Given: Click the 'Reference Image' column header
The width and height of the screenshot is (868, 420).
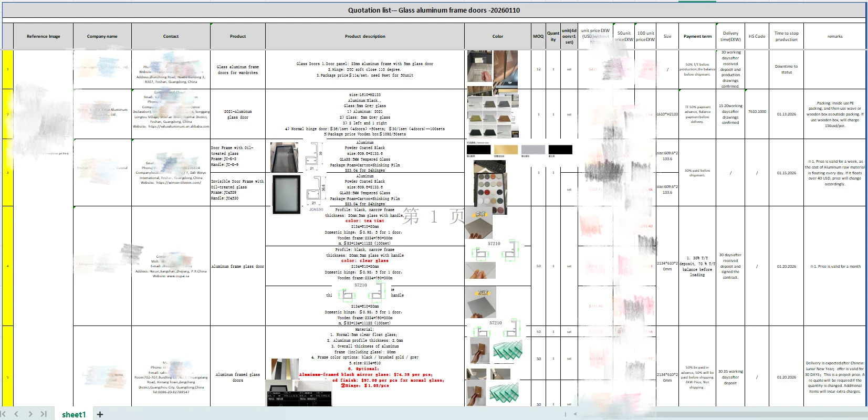Looking at the screenshot, I should point(43,36).
